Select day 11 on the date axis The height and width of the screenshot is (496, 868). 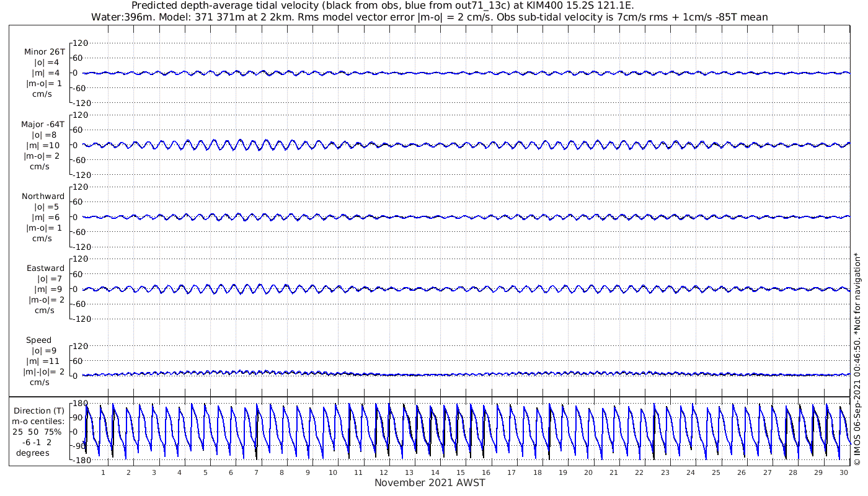pos(358,472)
